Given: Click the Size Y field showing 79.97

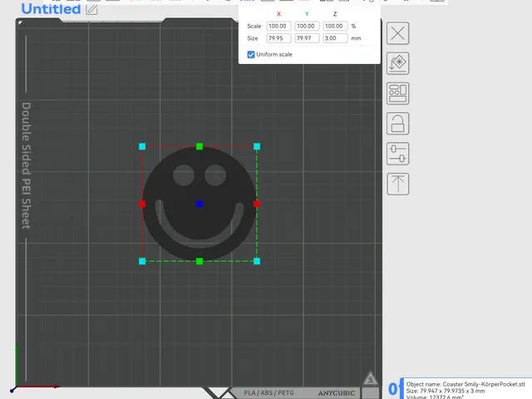Looking at the screenshot, I should 307,38.
